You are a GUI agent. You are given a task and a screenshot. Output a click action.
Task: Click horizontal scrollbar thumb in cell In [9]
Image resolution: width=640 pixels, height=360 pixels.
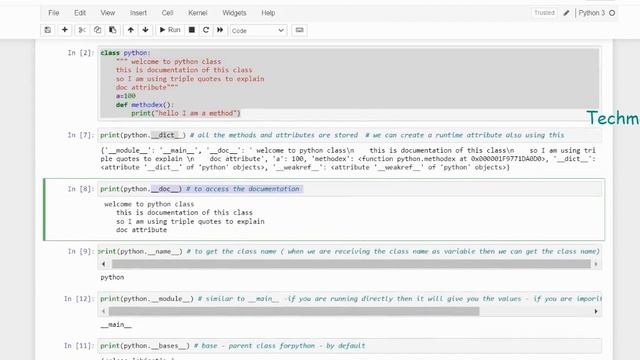351,264
